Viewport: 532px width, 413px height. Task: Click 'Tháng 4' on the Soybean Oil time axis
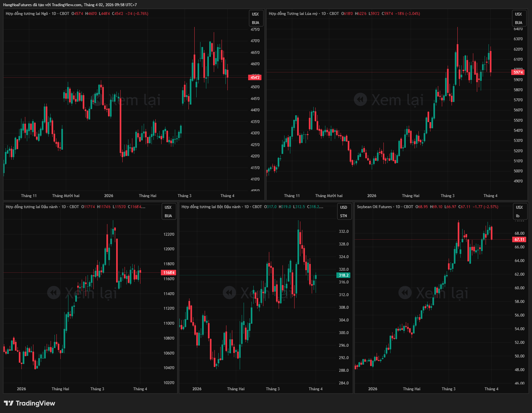click(491, 389)
